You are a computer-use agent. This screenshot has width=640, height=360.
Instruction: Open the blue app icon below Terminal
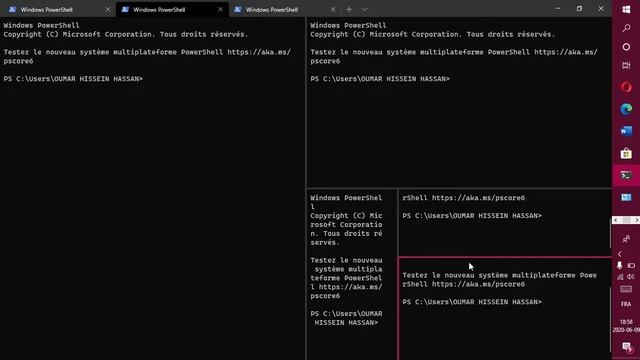pos(626,198)
